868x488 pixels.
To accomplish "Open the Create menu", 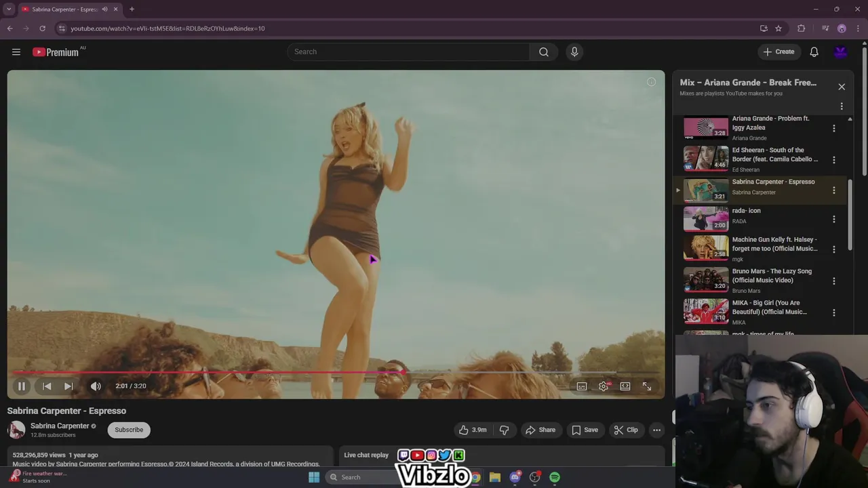I will (778, 52).
